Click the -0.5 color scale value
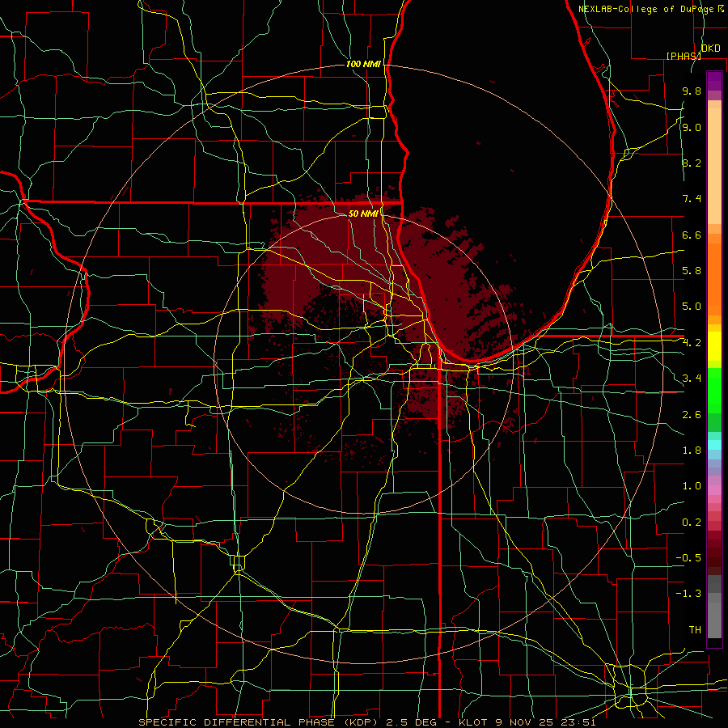Screen dimensions: 728x728 (x=688, y=558)
